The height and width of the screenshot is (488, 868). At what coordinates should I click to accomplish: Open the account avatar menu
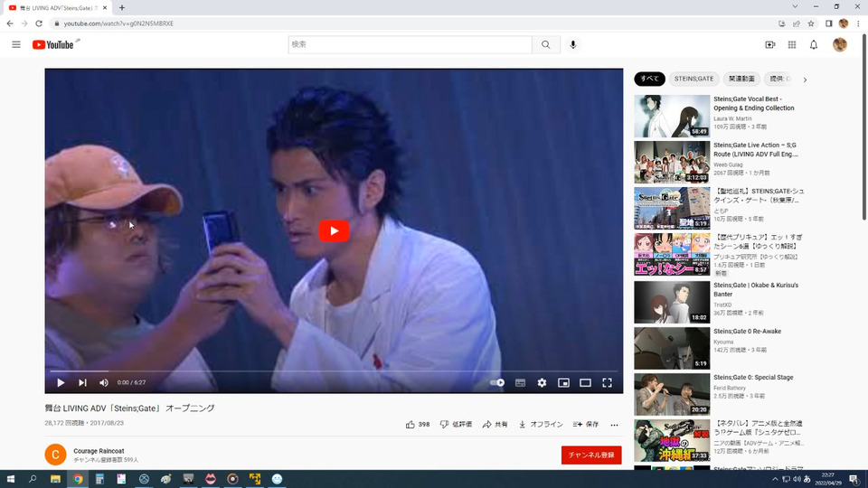(840, 45)
